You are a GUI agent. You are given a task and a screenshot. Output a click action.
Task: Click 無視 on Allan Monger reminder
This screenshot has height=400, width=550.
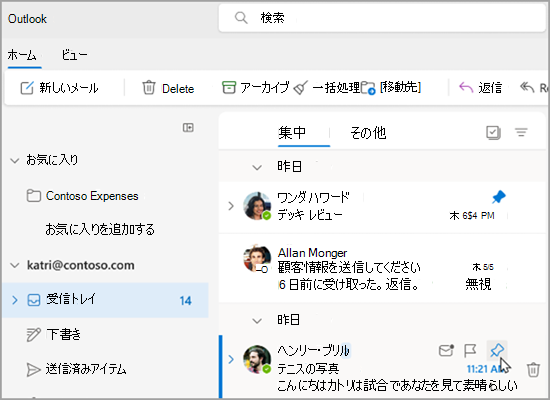pos(478,284)
